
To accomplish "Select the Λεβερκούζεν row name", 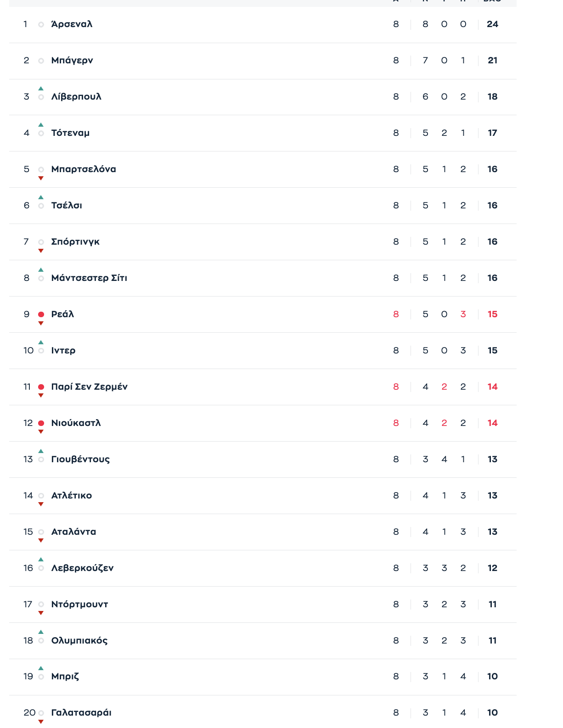I will 82,568.
